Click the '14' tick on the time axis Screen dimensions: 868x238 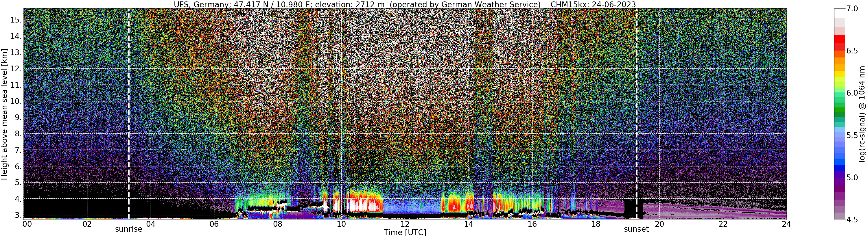click(x=468, y=224)
